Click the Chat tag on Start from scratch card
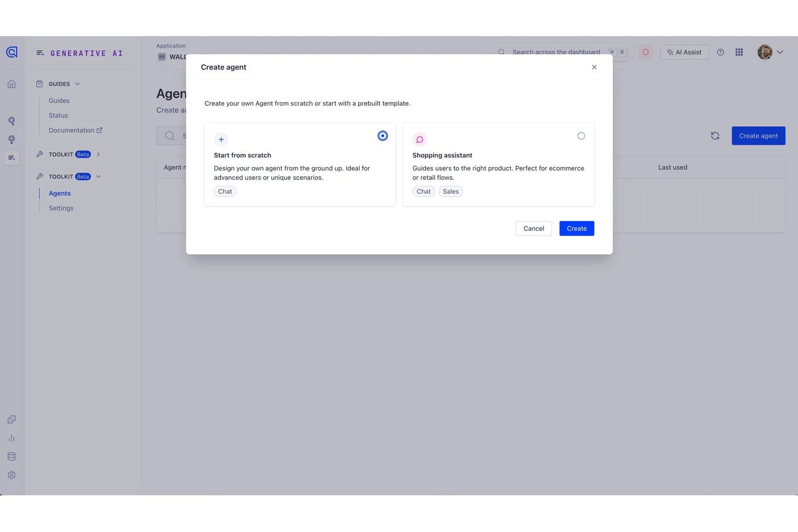The image size is (798, 532). (x=225, y=191)
